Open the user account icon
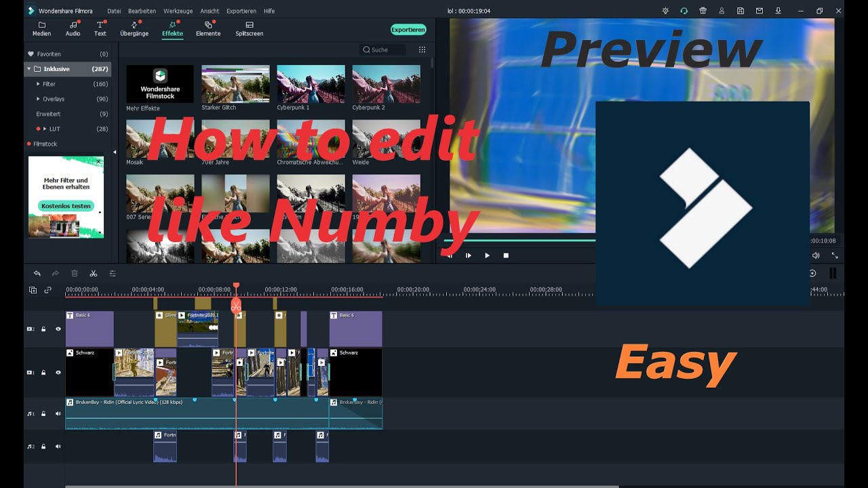This screenshot has width=868, height=488. click(x=722, y=11)
